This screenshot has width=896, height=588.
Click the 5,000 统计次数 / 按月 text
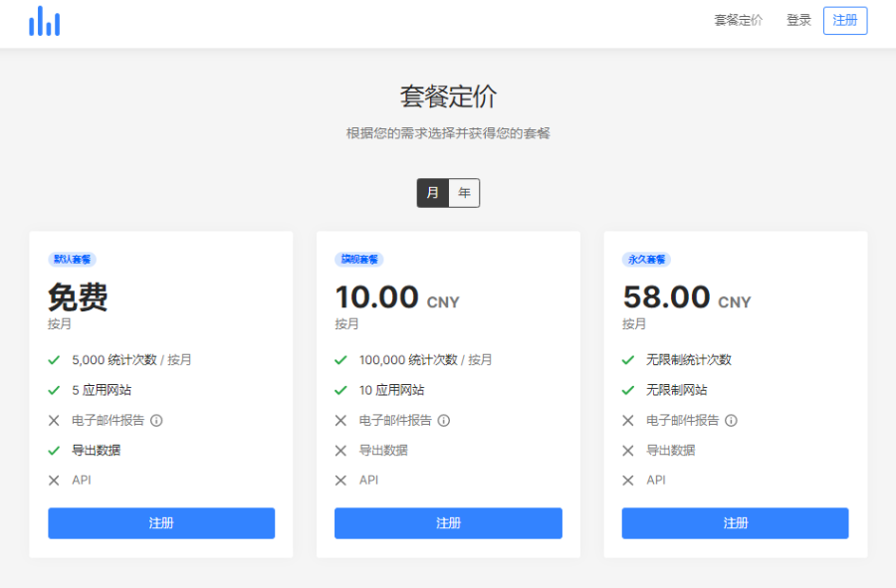click(131, 359)
